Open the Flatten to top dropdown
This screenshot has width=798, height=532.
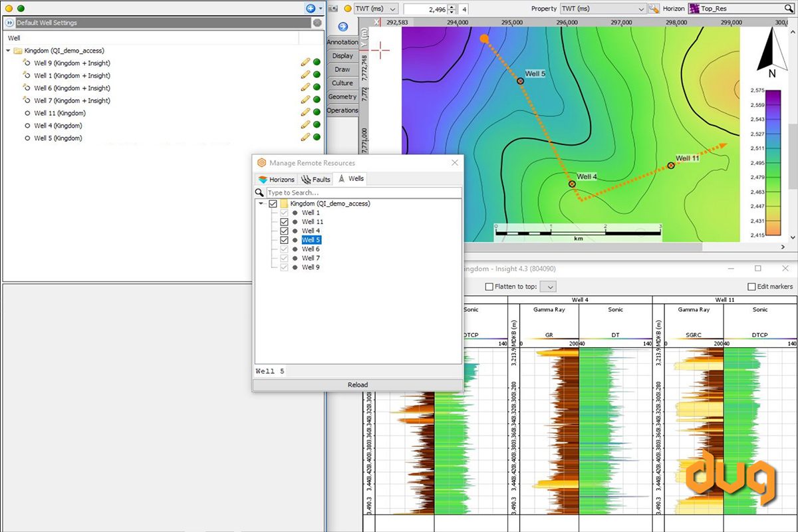point(548,287)
